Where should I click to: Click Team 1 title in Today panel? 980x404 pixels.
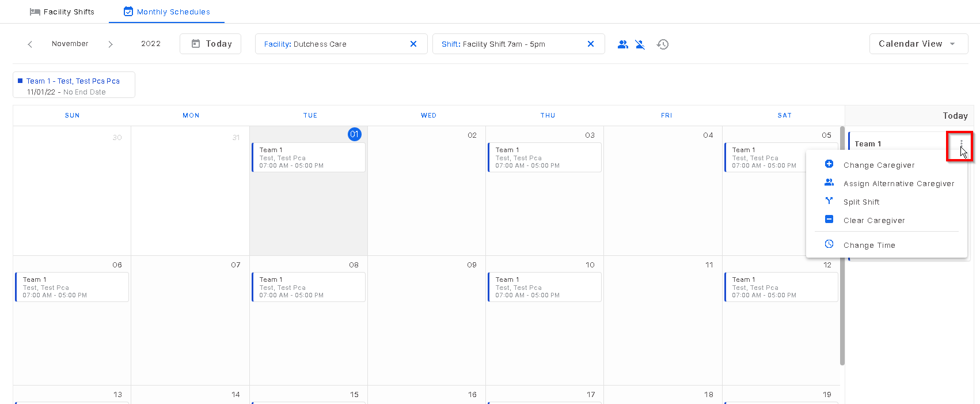click(868, 144)
